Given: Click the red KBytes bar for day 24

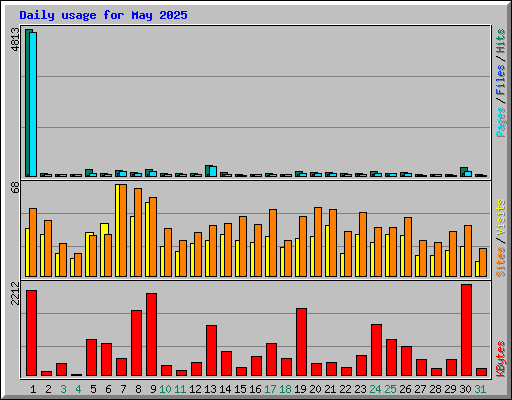Looking at the screenshot, I should (376, 350).
